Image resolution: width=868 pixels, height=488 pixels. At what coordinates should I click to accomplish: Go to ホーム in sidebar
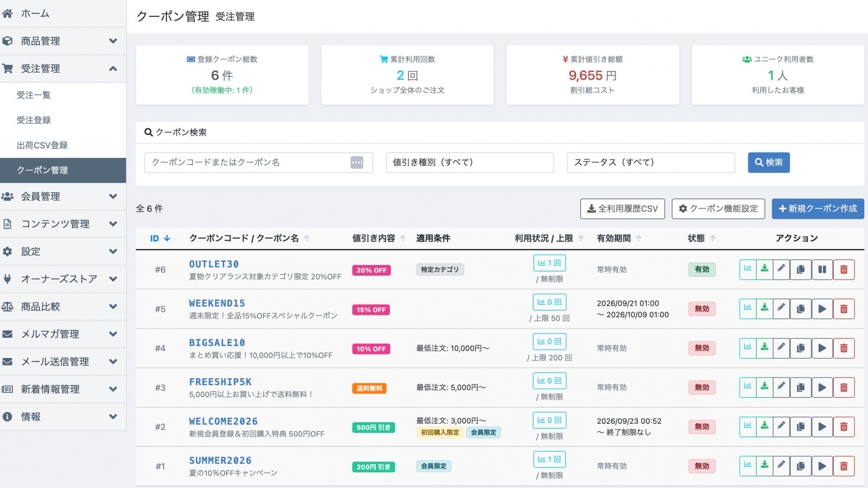(63, 14)
